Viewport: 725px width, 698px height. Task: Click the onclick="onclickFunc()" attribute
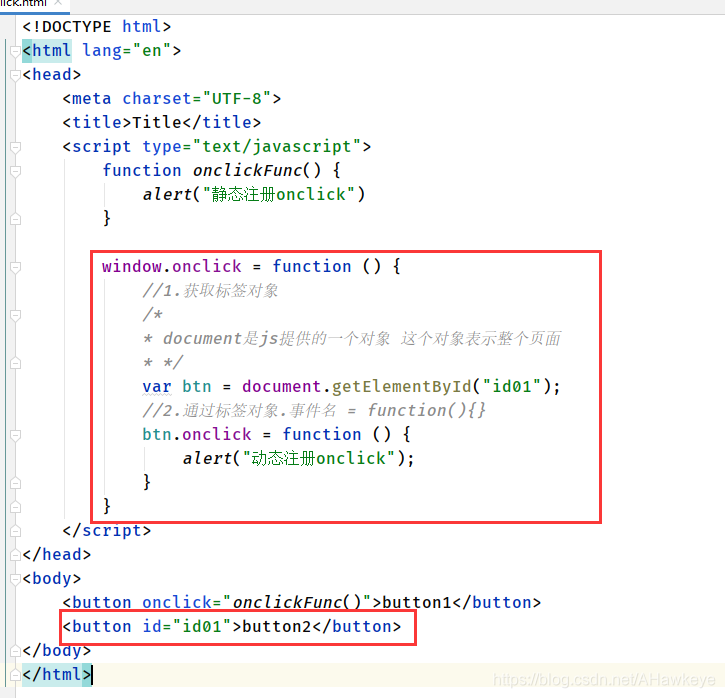[257, 602]
